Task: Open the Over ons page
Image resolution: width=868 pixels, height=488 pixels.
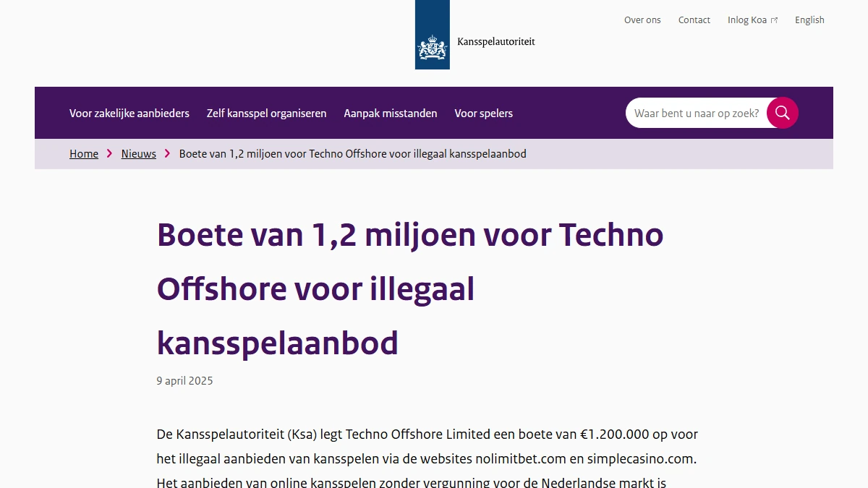Action: tap(642, 20)
